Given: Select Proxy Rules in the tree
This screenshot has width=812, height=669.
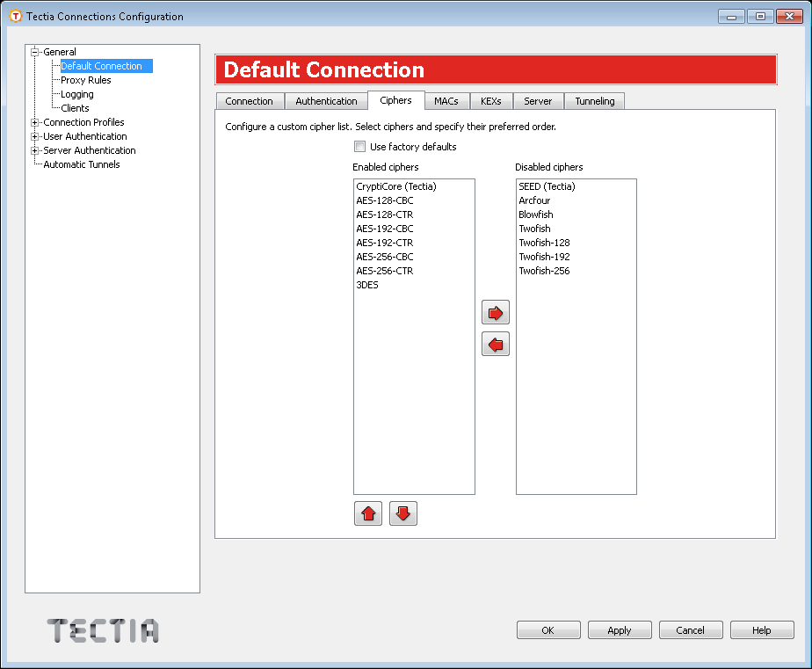Looking at the screenshot, I should point(85,80).
